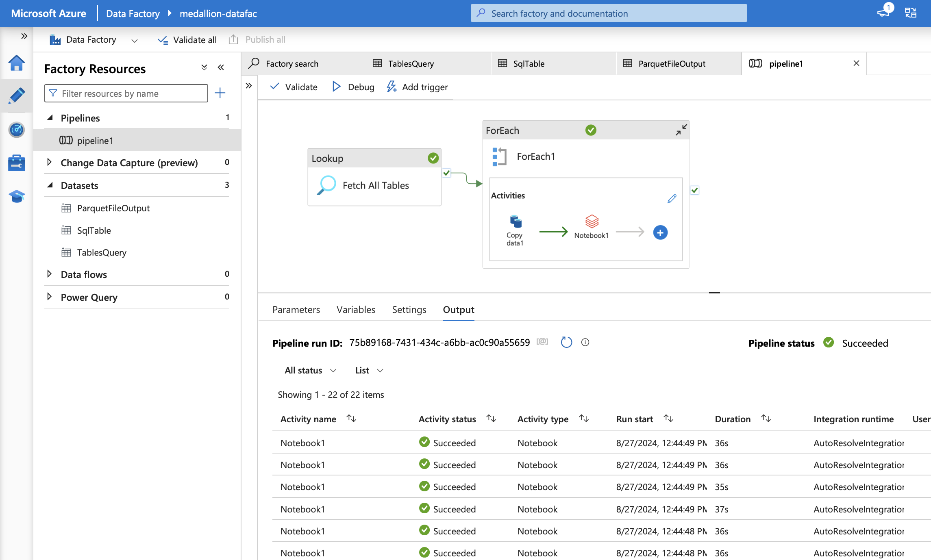The height and width of the screenshot is (560, 931).
Task: Add activity with blue plus in ForEach
Action: pyautogui.click(x=660, y=232)
